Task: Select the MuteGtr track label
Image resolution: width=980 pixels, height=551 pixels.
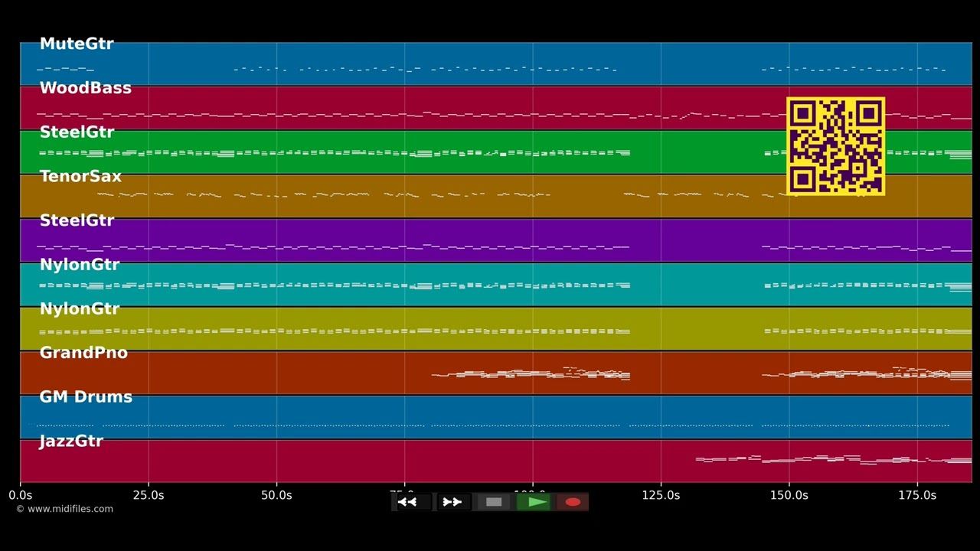Action: point(77,44)
